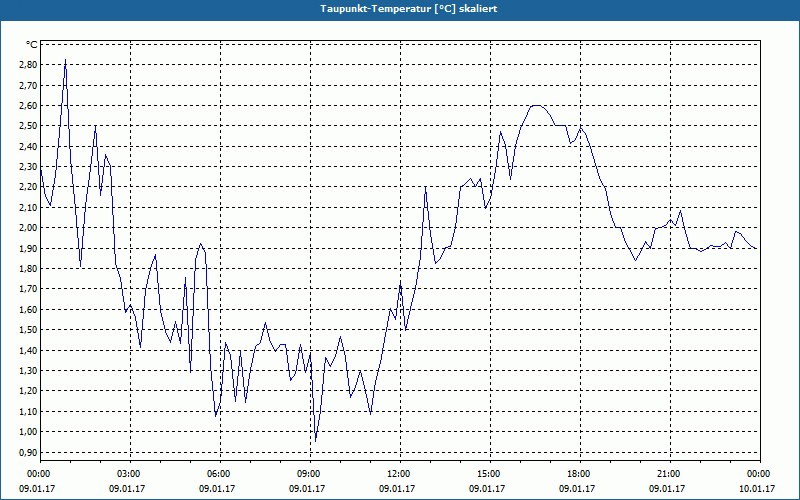Click the 18:00 time axis label
Image resolution: width=800 pixels, height=500 pixels.
tap(581, 474)
